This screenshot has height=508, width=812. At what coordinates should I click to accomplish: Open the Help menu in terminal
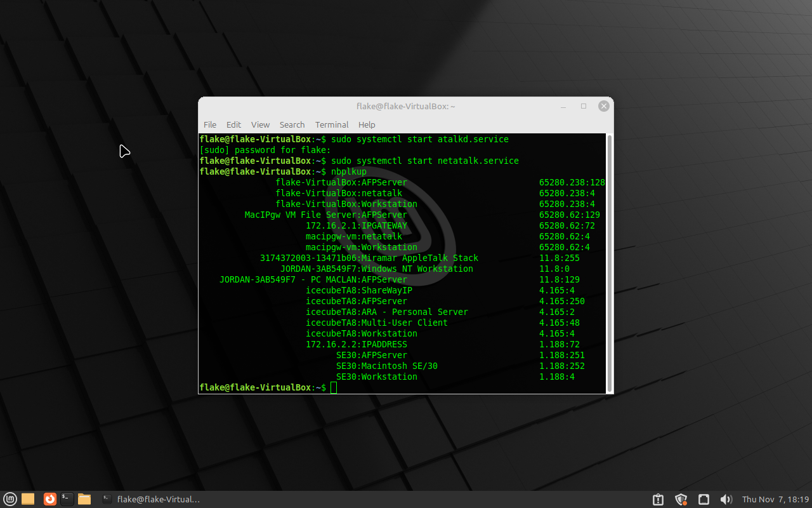[x=367, y=124]
